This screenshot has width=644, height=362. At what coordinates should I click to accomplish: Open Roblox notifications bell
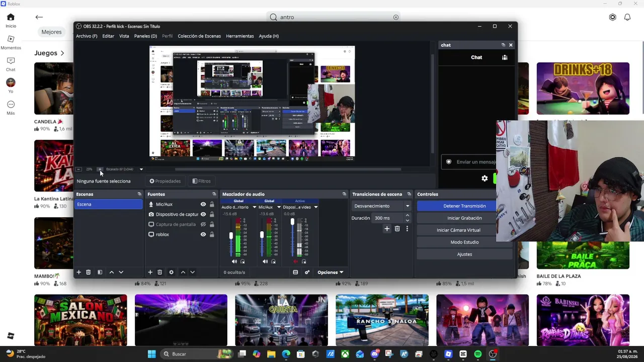click(x=627, y=17)
